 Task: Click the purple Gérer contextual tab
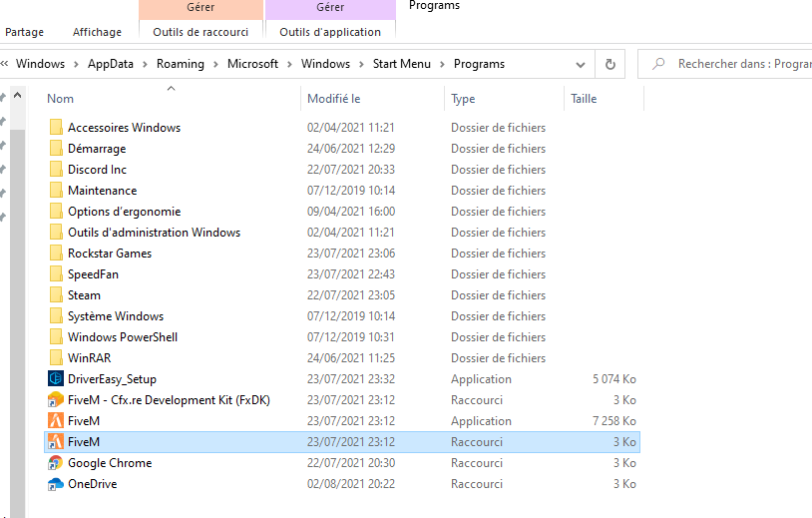click(x=330, y=8)
